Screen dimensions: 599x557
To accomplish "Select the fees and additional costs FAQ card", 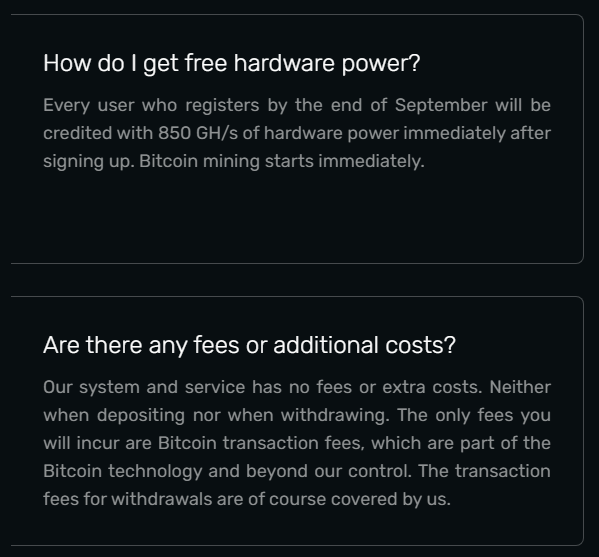I will pos(297,421).
